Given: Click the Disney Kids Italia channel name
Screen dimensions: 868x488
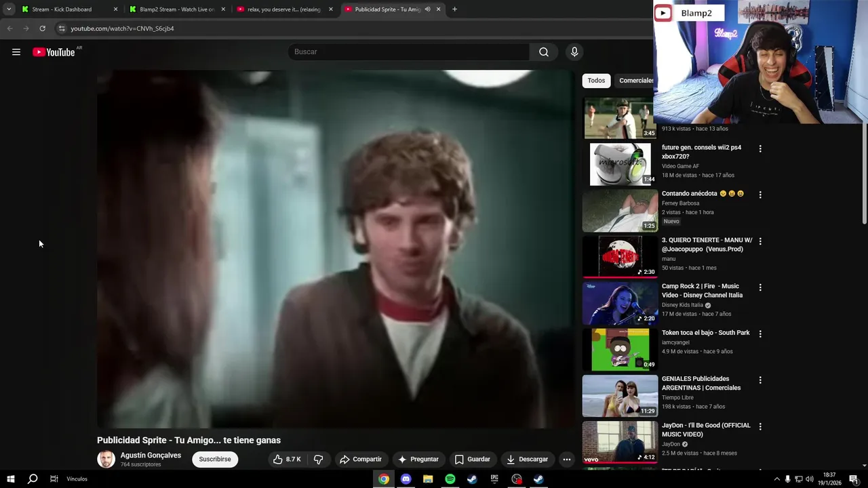Looking at the screenshot, I should click(682, 305).
